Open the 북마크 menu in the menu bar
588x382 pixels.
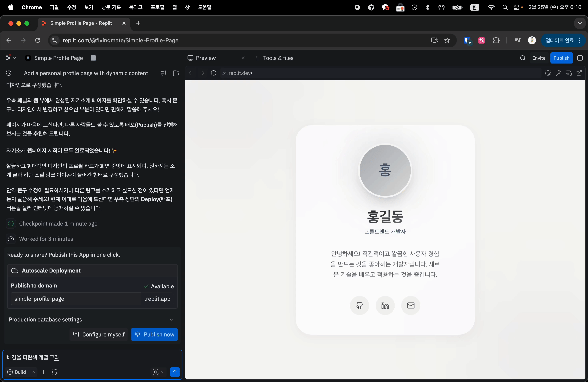[136, 7]
